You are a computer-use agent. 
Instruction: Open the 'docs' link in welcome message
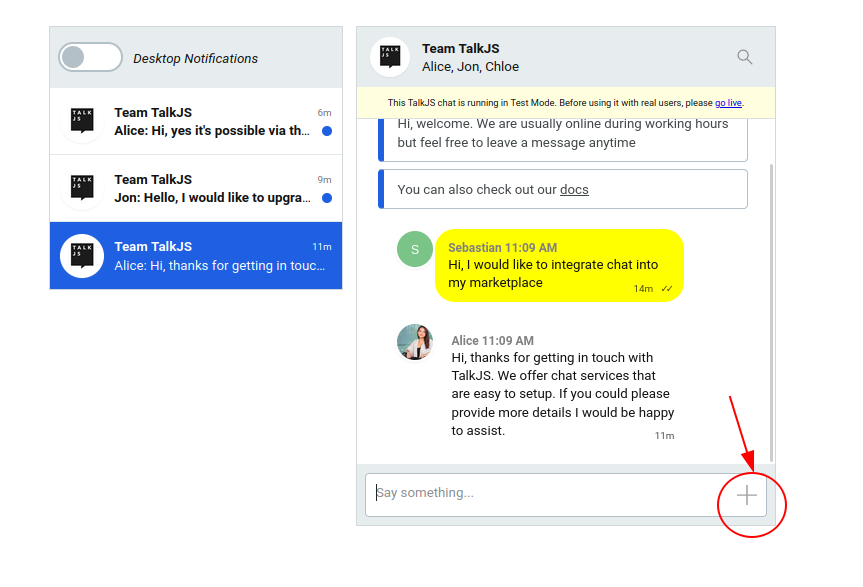click(x=574, y=190)
